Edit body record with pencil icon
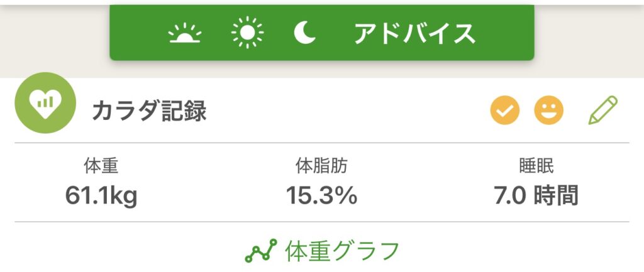Screen dimensions: 644x272 coord(603,111)
